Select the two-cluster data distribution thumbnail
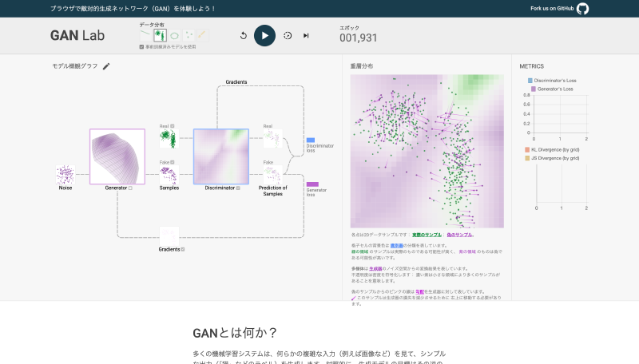The image size is (639, 364). tap(160, 35)
